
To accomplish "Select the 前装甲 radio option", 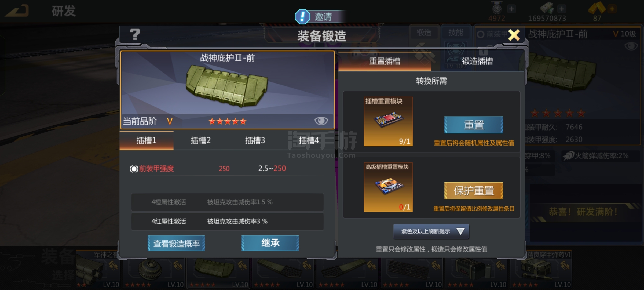I will point(481,34).
